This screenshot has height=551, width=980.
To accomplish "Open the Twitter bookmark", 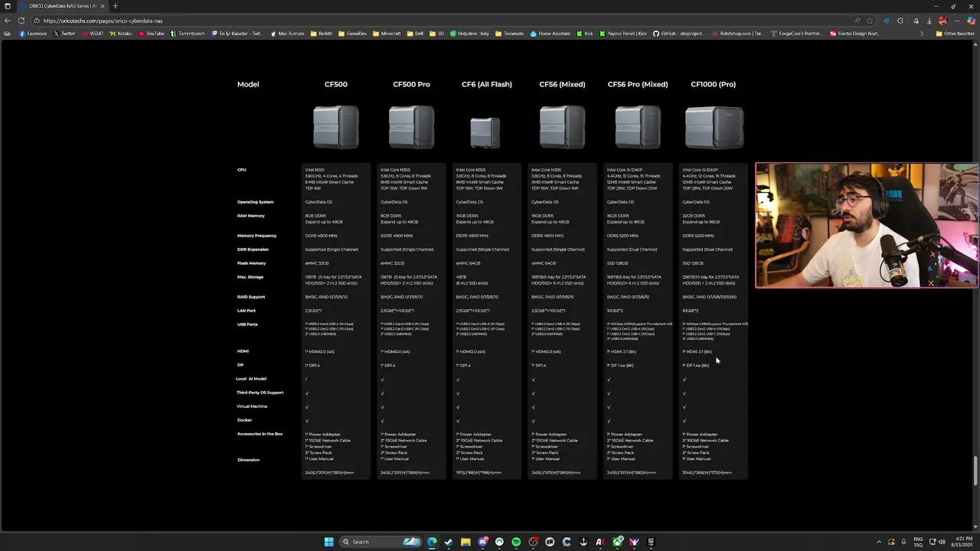I will pos(65,34).
